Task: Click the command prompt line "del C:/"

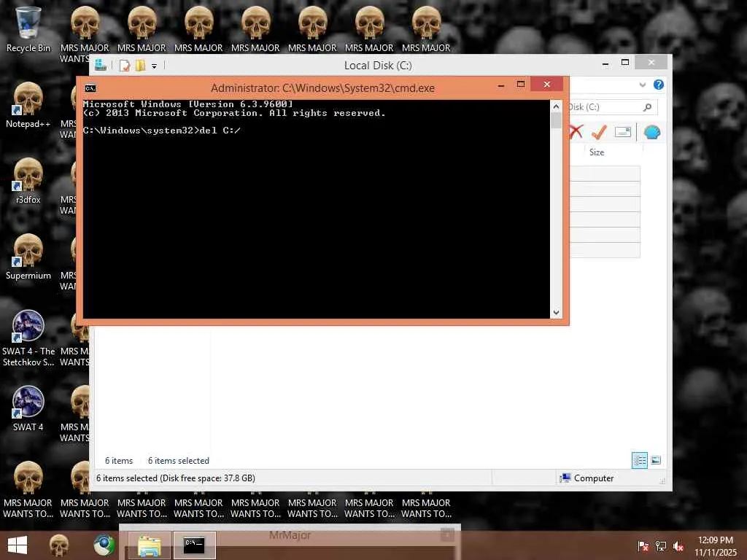Action: (x=161, y=131)
